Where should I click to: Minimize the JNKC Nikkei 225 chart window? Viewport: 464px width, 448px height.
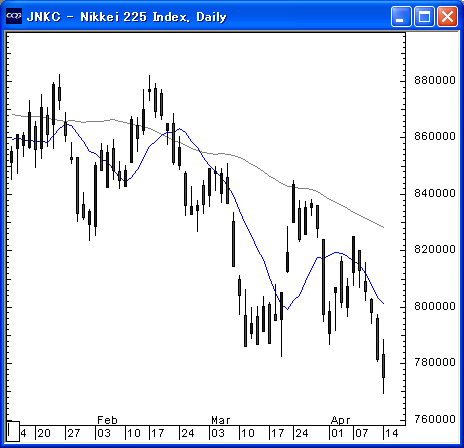click(x=401, y=16)
